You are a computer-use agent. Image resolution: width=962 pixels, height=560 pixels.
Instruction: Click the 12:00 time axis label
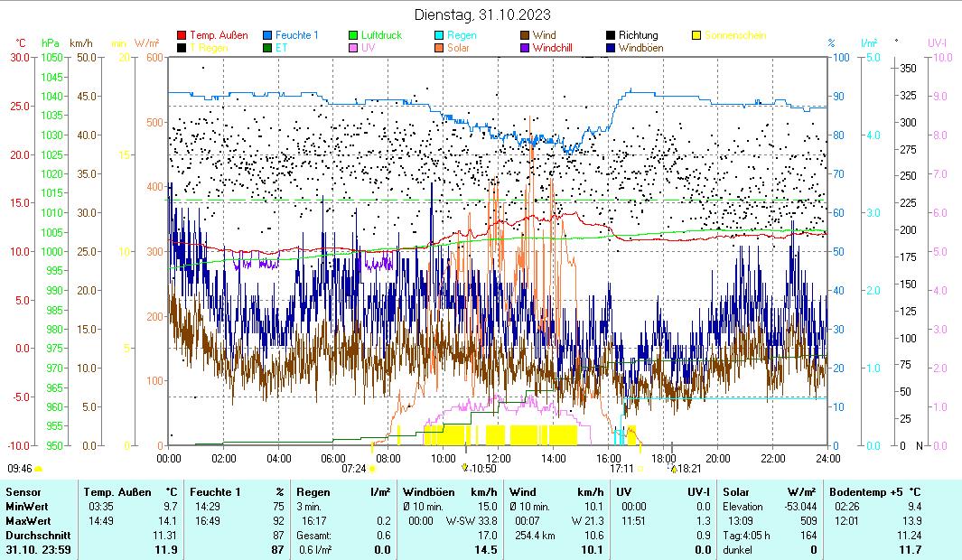click(x=499, y=458)
